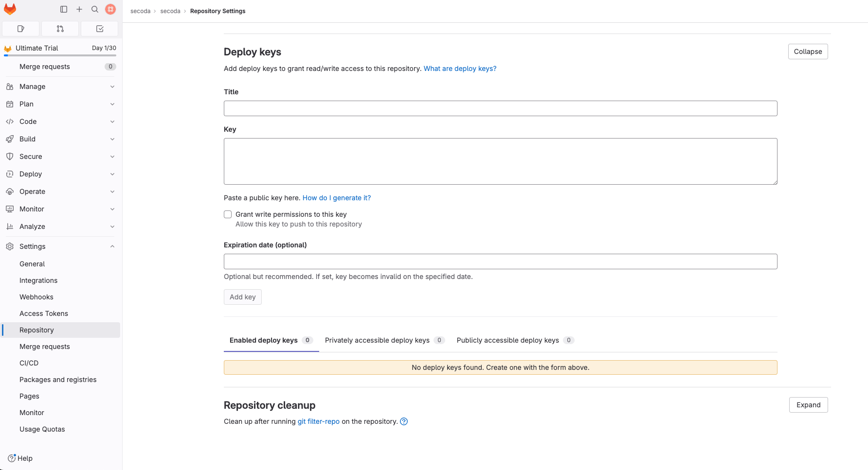Click the Add key button
Viewport: 868px width, 470px height.
(x=242, y=297)
